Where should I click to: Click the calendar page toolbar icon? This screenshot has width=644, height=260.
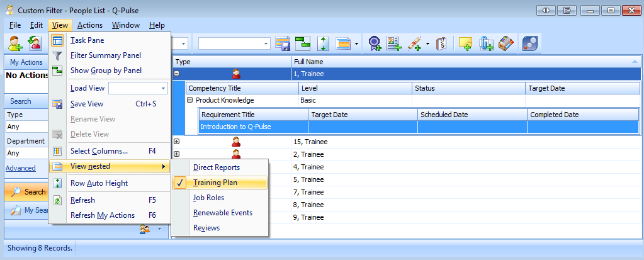point(441,43)
